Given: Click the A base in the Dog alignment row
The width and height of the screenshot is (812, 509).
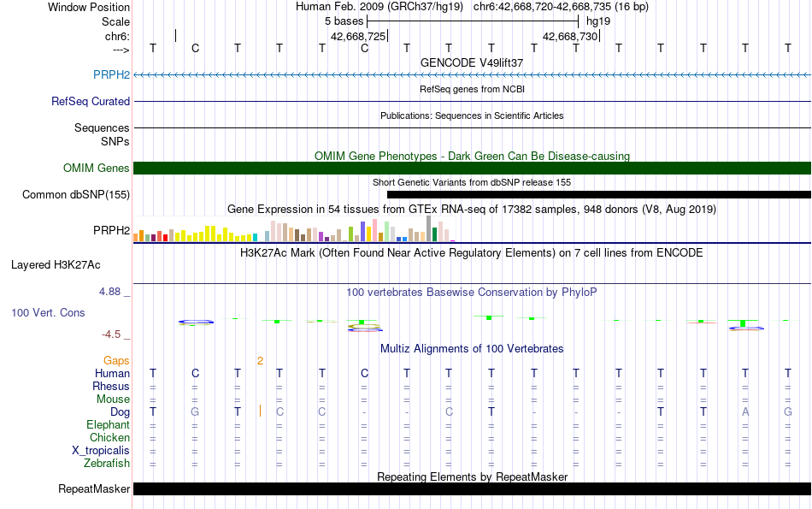Looking at the screenshot, I should [745, 412].
